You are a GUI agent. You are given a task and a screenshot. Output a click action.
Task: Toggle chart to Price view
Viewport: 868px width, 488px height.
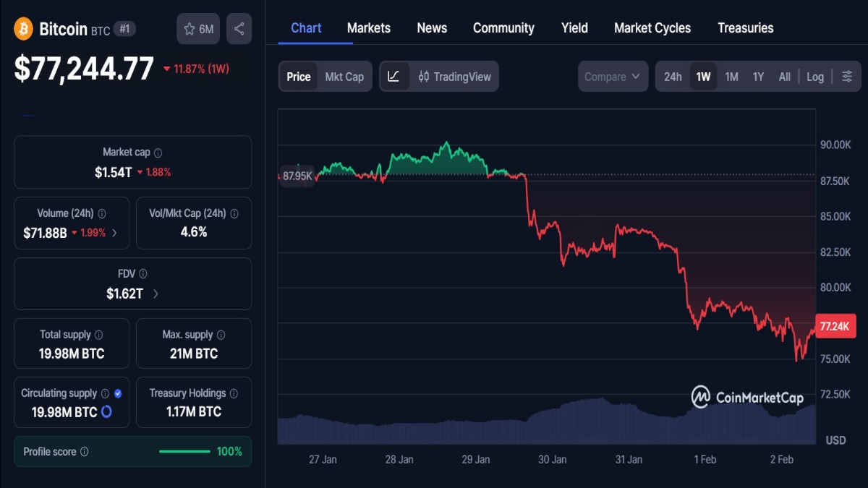(x=298, y=77)
